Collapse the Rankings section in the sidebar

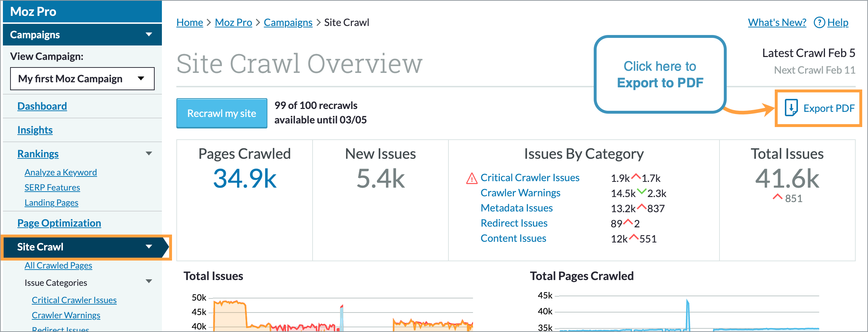[149, 153]
